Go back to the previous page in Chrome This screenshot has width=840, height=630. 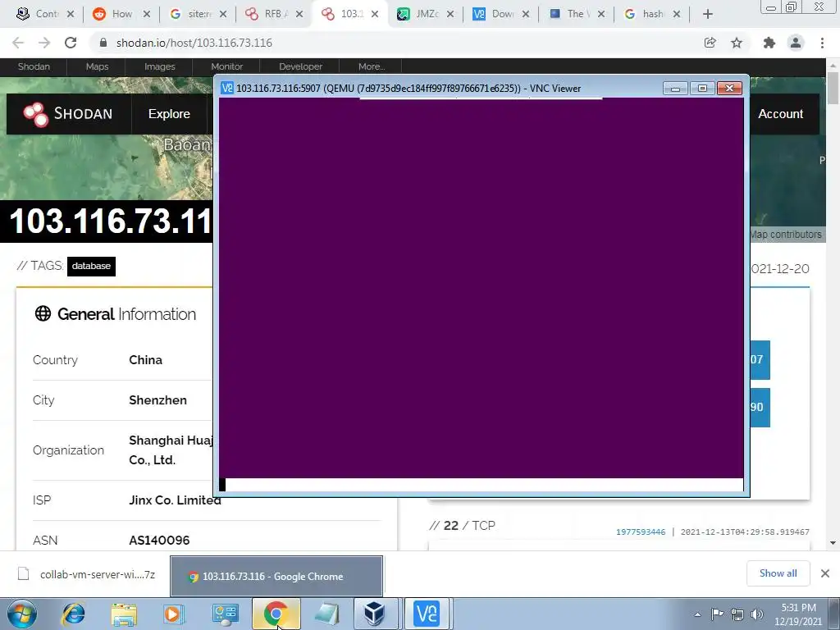coord(18,43)
